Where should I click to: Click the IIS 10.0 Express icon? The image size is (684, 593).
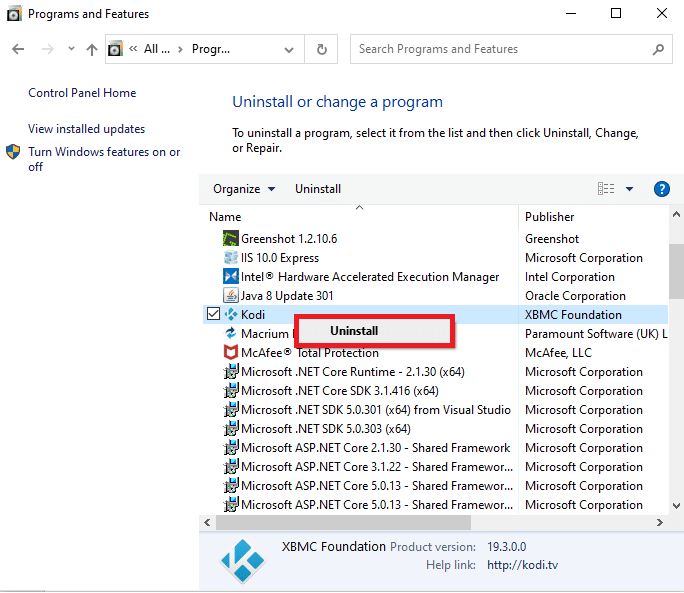pos(231,258)
